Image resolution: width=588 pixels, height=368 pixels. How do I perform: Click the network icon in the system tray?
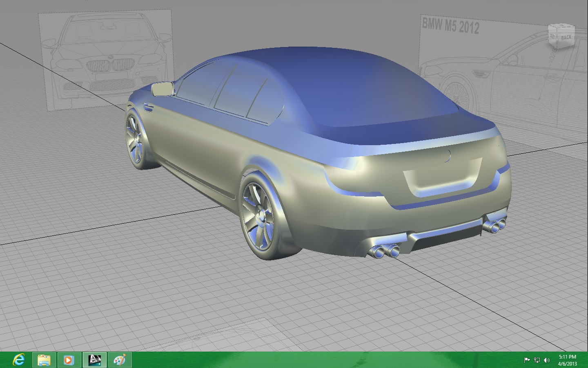tap(536, 360)
